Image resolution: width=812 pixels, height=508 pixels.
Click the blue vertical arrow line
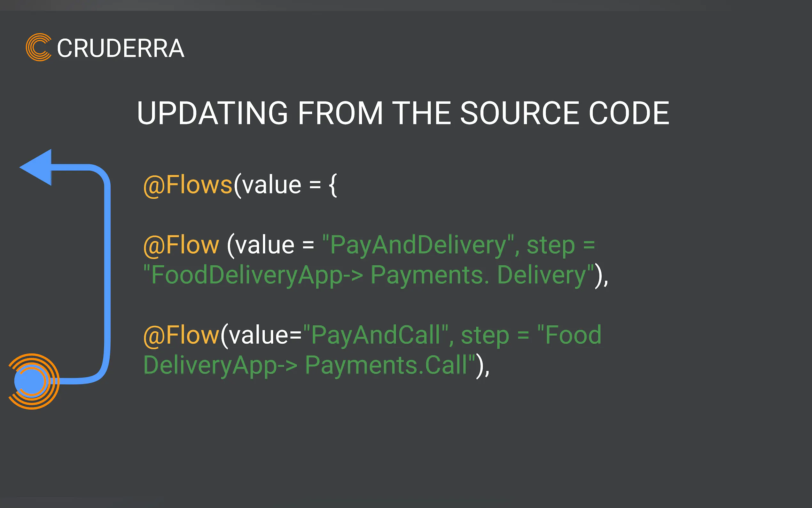point(107,275)
